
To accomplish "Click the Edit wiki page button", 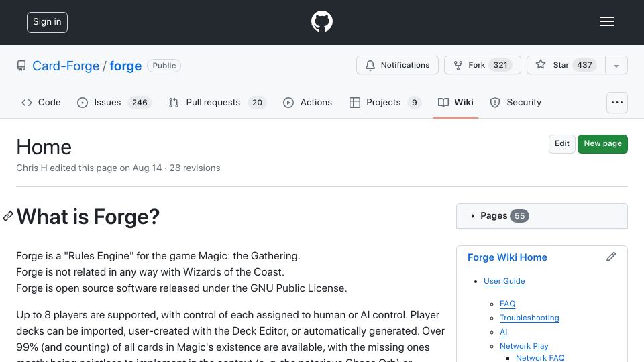I will pyautogui.click(x=562, y=143).
